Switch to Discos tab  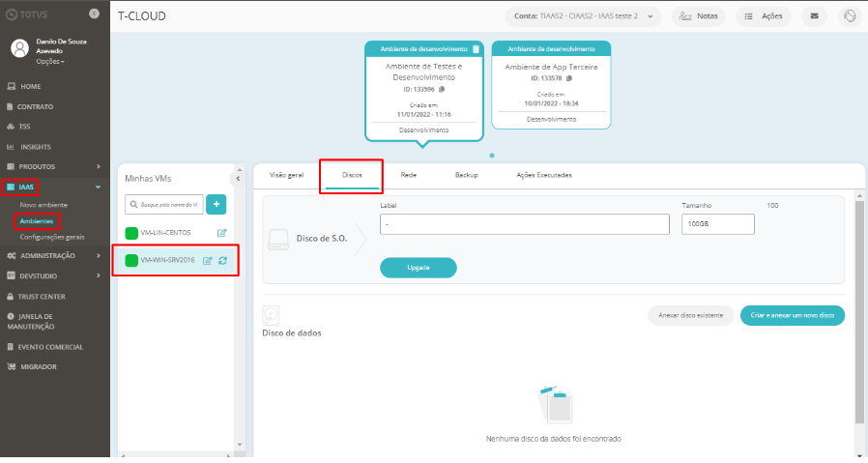click(x=352, y=175)
